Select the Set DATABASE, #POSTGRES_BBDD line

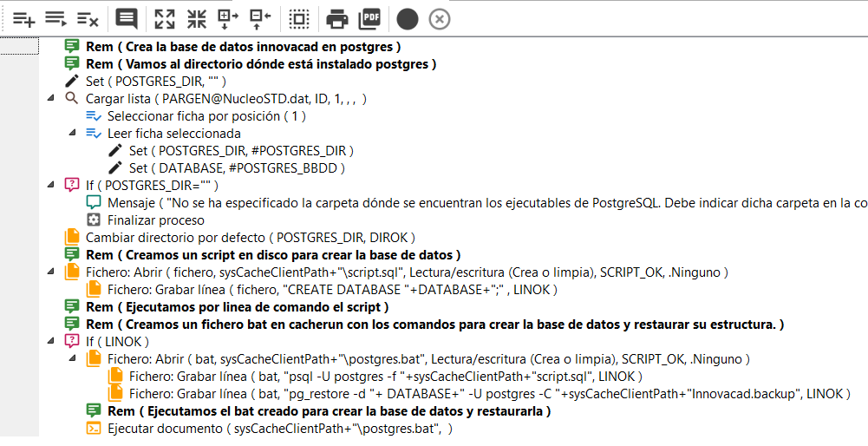[237, 168]
